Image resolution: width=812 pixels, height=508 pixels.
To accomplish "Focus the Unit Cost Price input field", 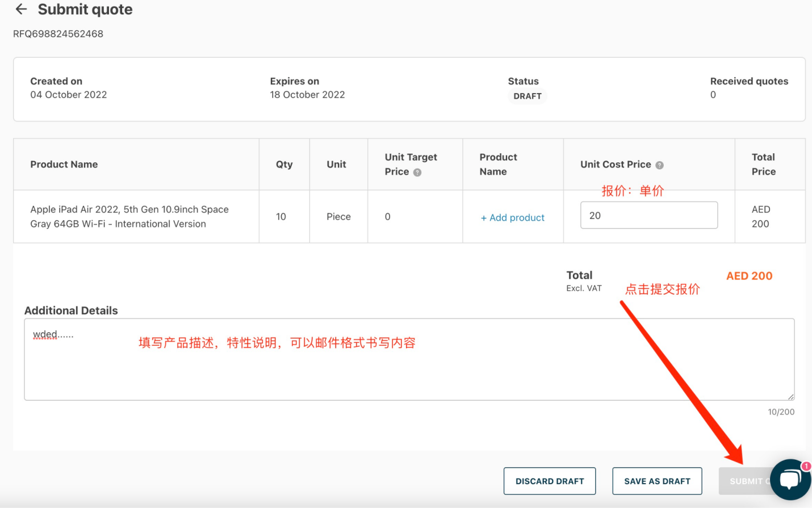I will [x=648, y=216].
